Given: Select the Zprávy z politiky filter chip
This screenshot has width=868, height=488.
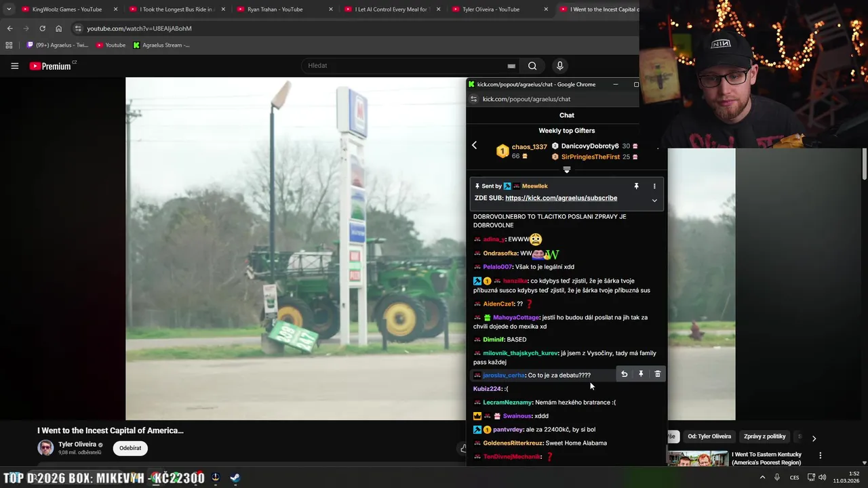Looking at the screenshot, I should [764, 436].
